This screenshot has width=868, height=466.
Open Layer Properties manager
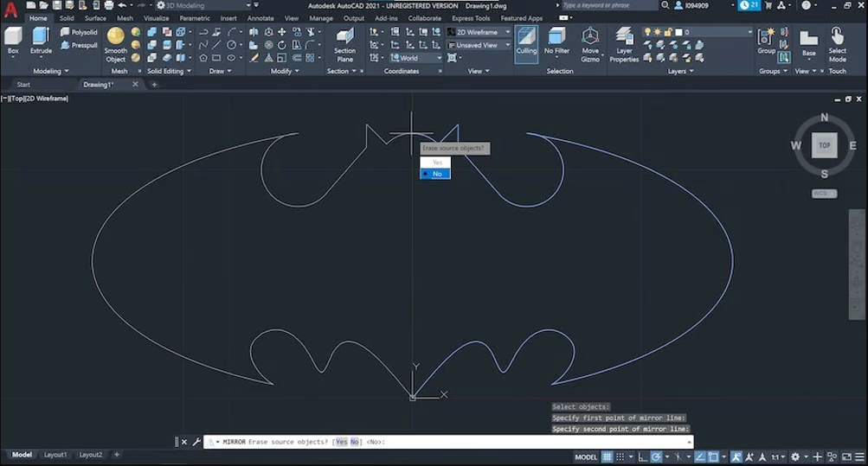click(x=623, y=43)
